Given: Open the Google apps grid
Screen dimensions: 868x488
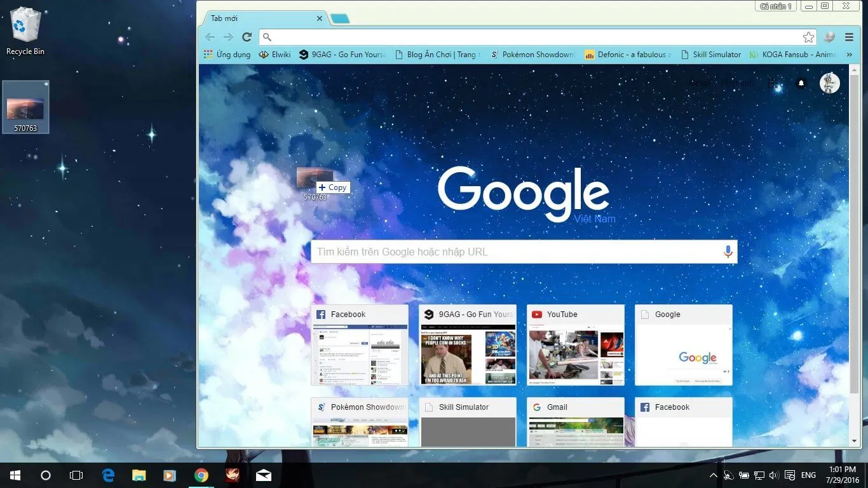Looking at the screenshot, I should coord(772,83).
